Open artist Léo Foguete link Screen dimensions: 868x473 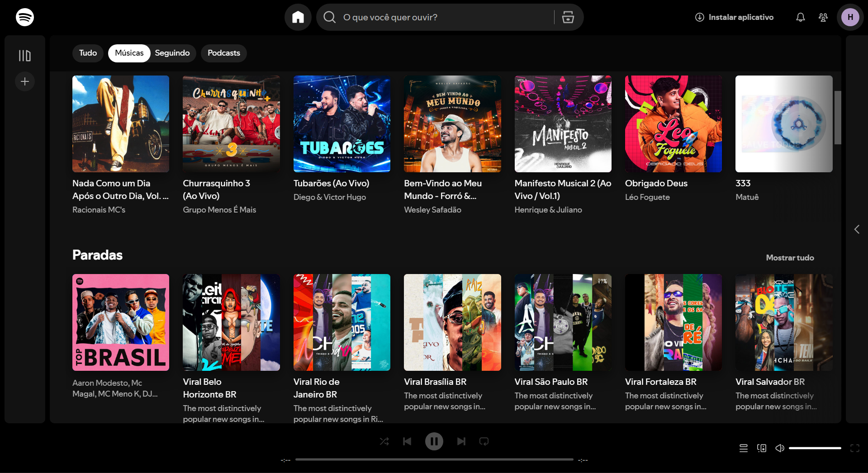(x=647, y=197)
